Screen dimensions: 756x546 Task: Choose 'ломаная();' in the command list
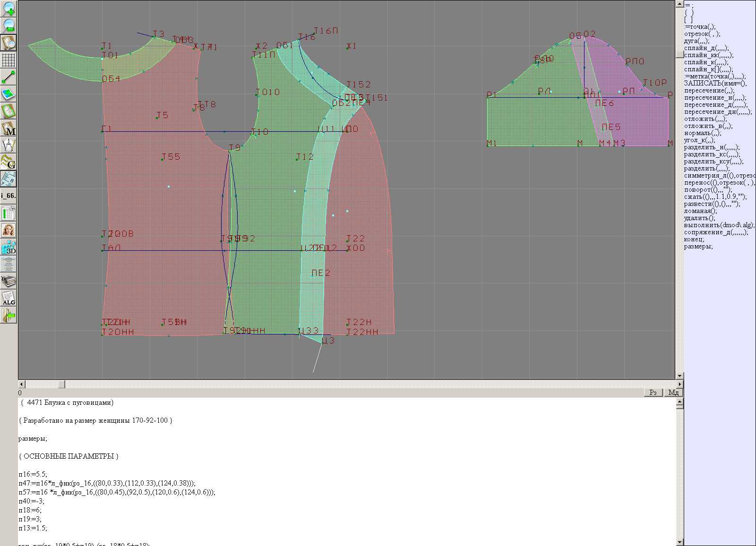pos(700,211)
